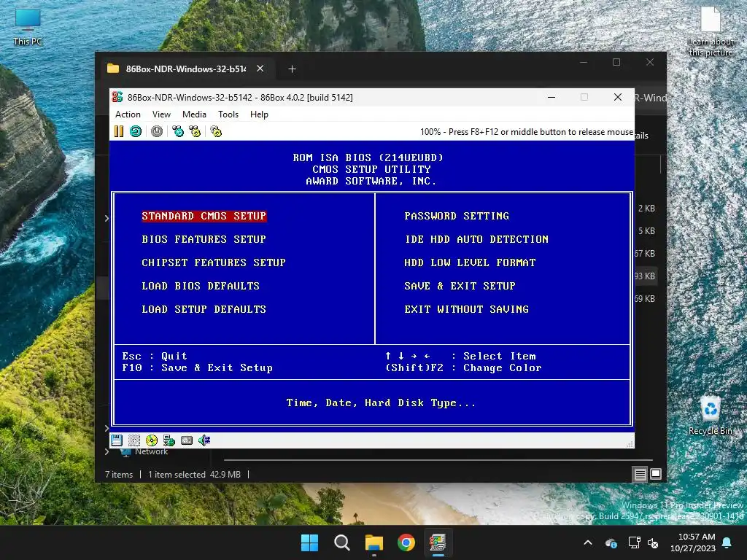Select LOAD BIOS DEFAULTS entry
The height and width of the screenshot is (560, 747).
tap(201, 286)
